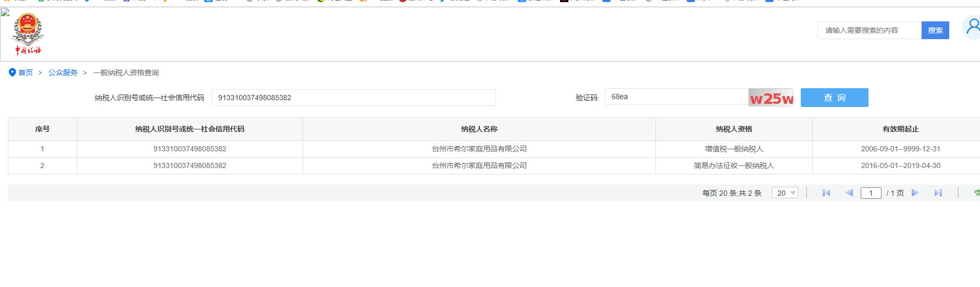Click the location pin icon in breadcrumb
Viewport: 980px width, 287px height.
click(13, 73)
